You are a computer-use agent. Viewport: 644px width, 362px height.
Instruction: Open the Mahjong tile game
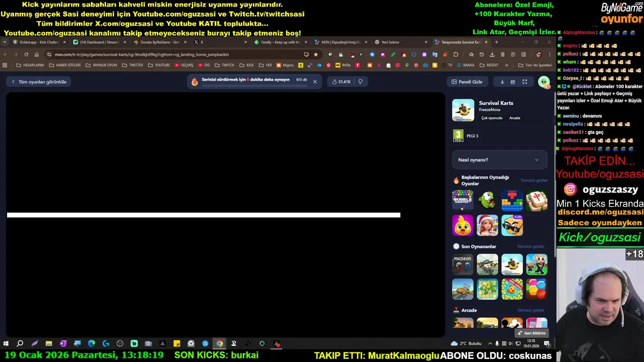(x=536, y=200)
